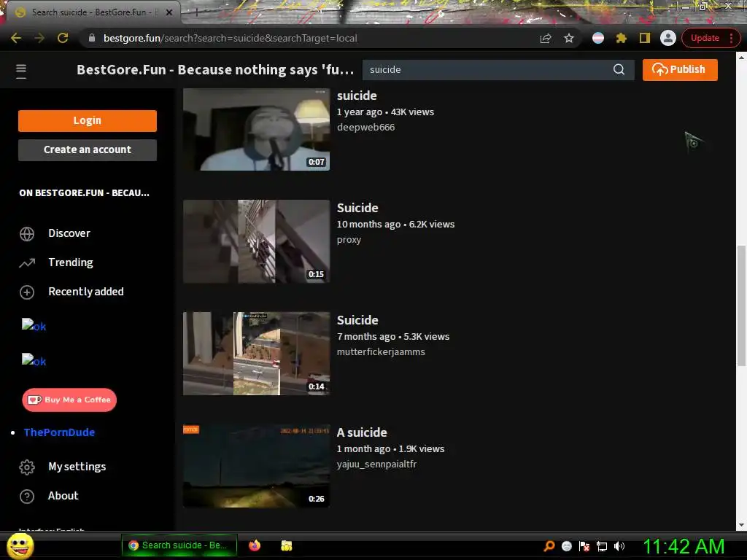Launch Firefox from the taskbar

pyautogui.click(x=255, y=545)
